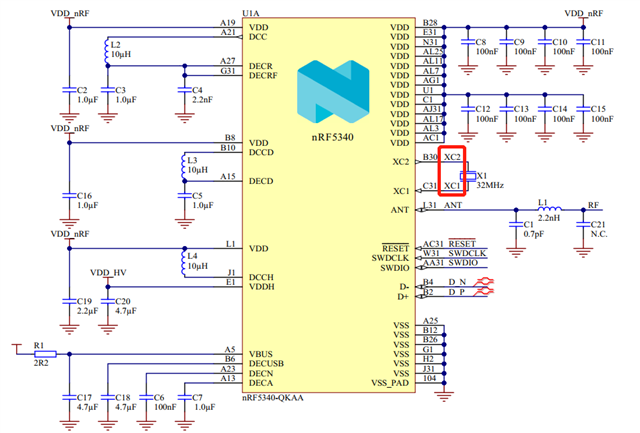Click pin number B28
Screen dimensions: 640x433
(x=430, y=23)
